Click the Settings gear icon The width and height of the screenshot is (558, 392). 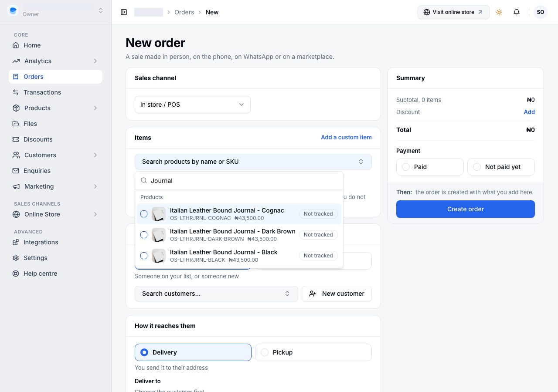[x=16, y=258]
